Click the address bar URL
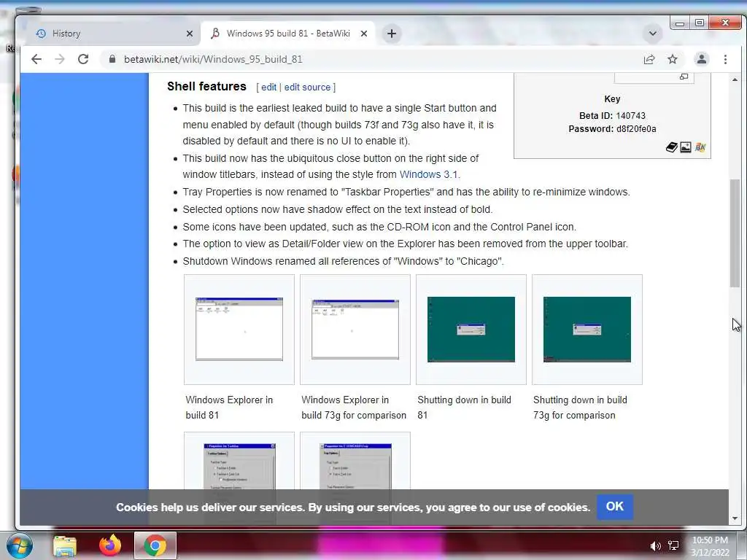747x560 pixels. pyautogui.click(x=213, y=59)
